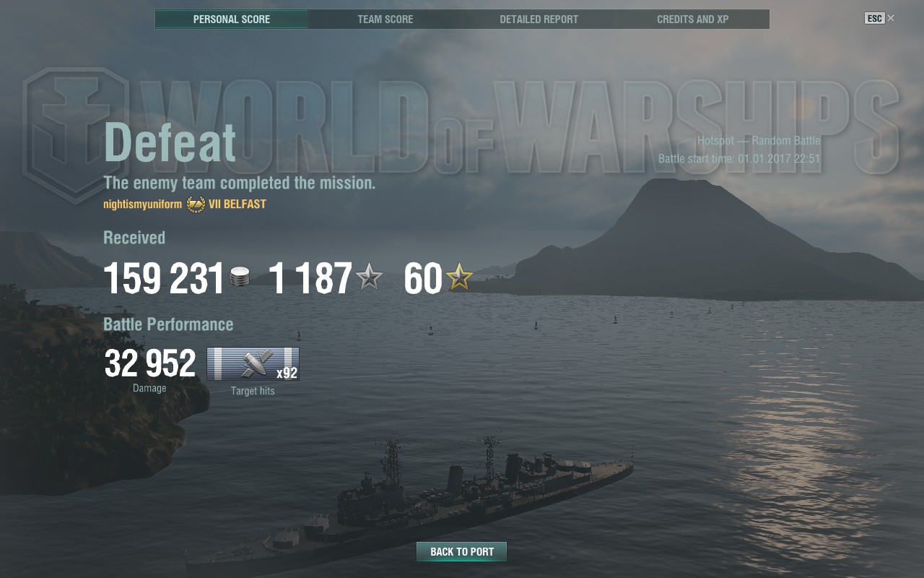This screenshot has height=578, width=924.
Task: Open the Team Score tab
Action: [385, 20]
